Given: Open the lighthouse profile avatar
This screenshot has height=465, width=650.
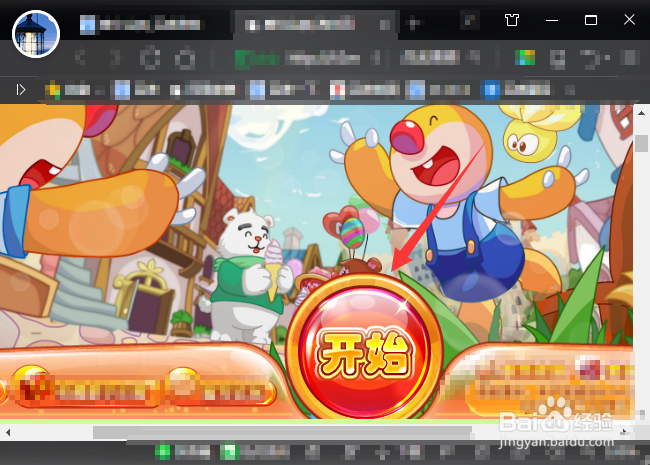Looking at the screenshot, I should (36, 34).
